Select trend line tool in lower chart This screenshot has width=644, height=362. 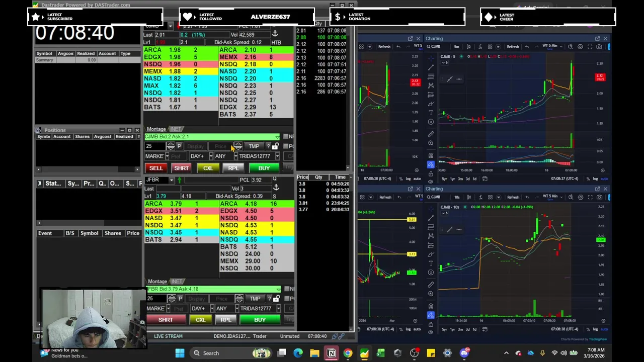click(431, 218)
